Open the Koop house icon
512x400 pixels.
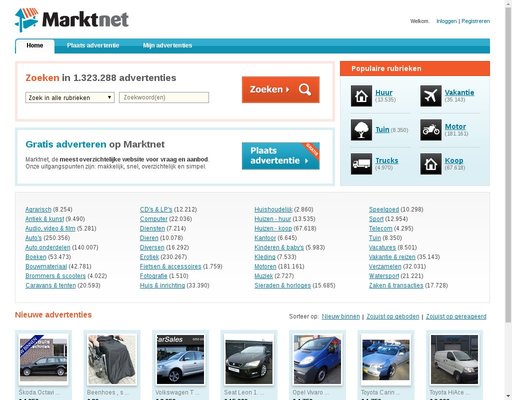[x=431, y=164]
